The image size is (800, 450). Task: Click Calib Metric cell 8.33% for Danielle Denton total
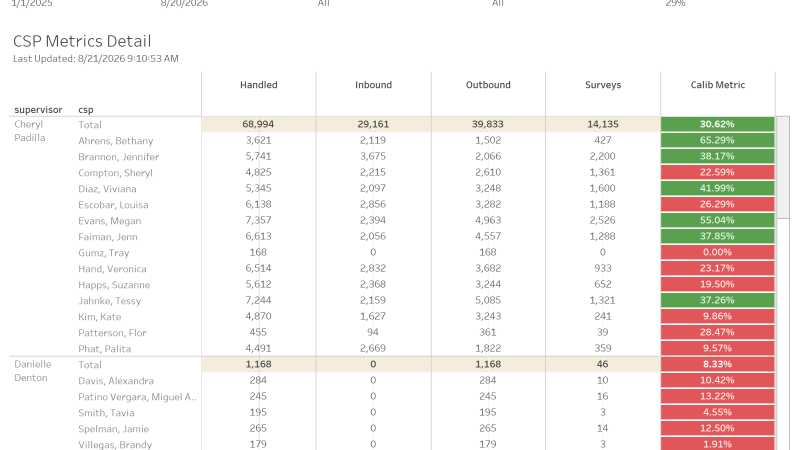[x=717, y=364]
